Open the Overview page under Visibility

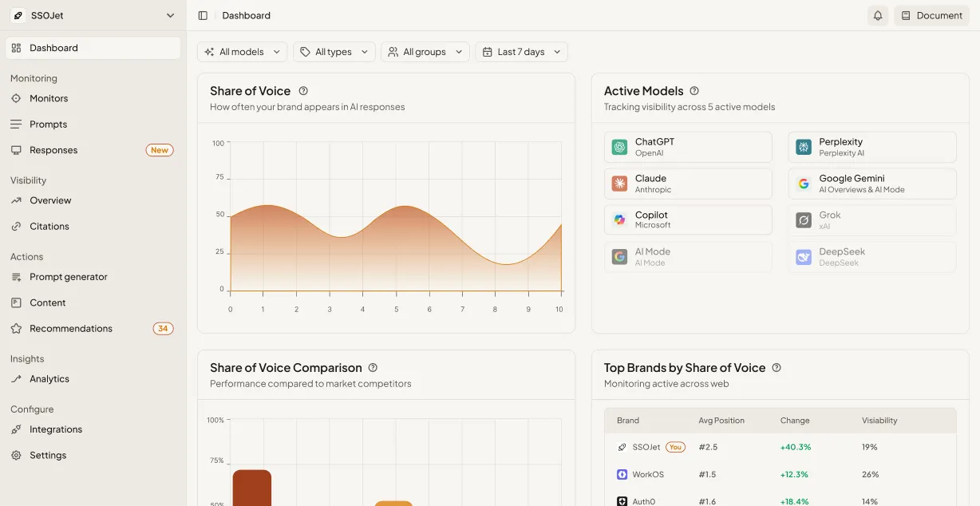coord(51,200)
